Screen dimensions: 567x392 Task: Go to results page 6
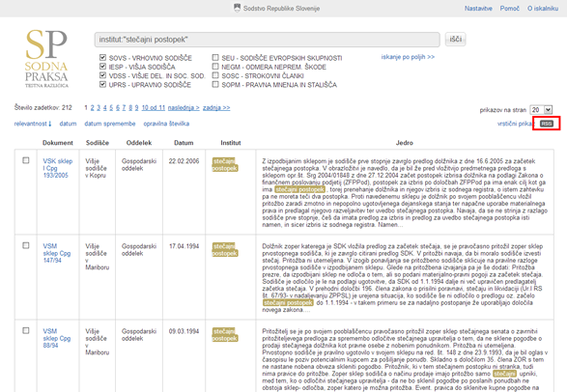[118, 108]
